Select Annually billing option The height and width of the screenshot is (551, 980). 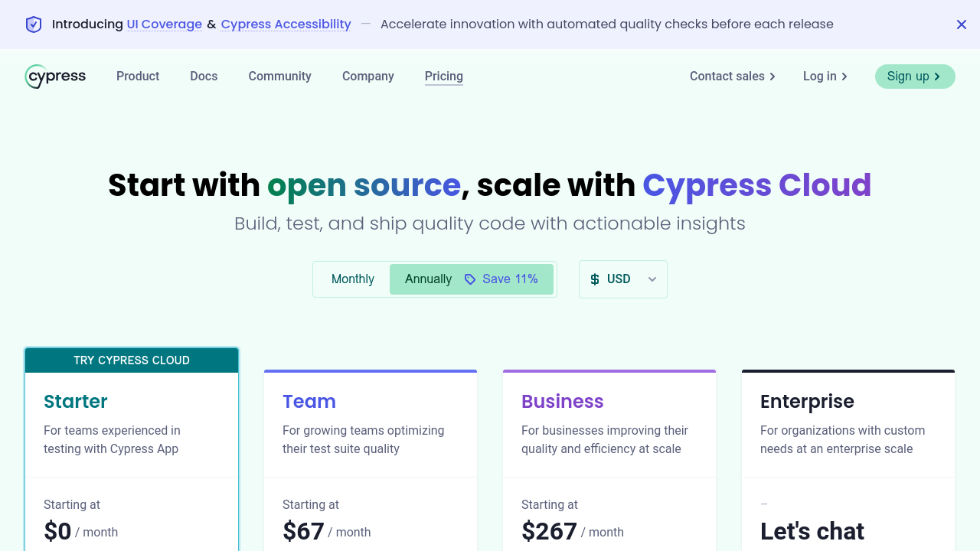click(428, 279)
